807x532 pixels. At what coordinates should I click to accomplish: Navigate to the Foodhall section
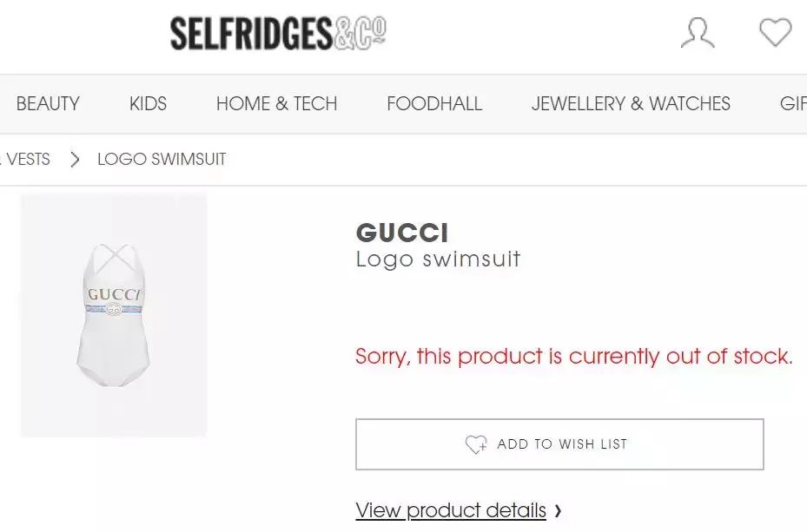point(434,104)
